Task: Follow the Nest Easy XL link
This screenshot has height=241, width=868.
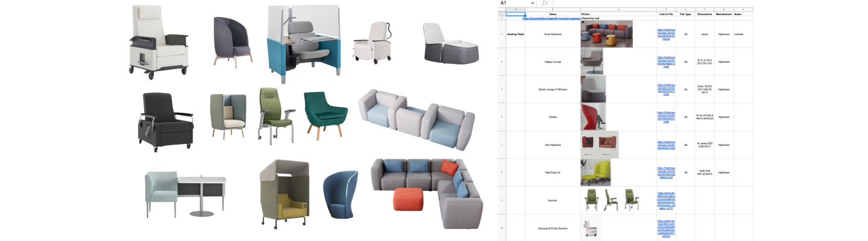Action: tap(665, 173)
